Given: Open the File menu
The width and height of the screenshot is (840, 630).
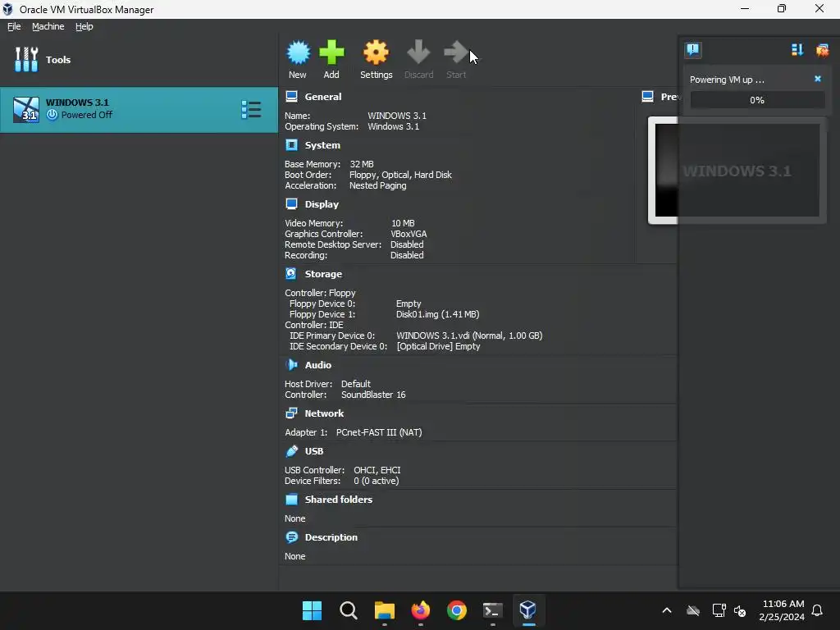Looking at the screenshot, I should [14, 26].
